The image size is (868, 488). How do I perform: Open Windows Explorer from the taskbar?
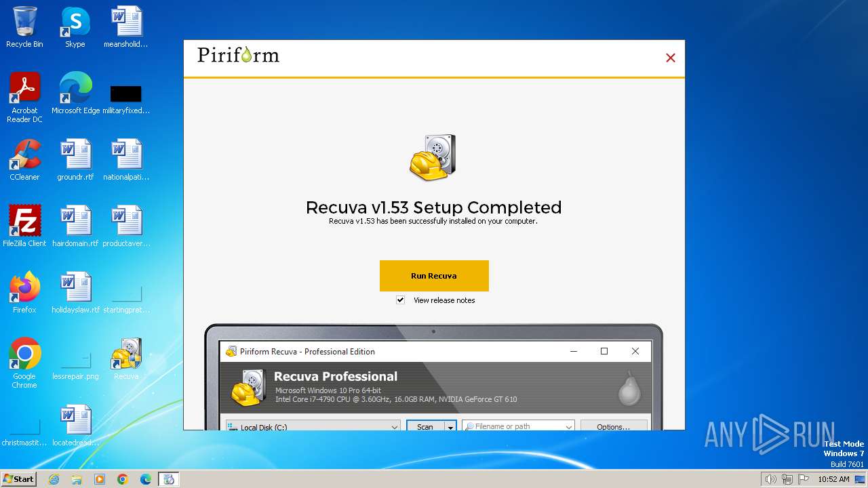click(77, 479)
